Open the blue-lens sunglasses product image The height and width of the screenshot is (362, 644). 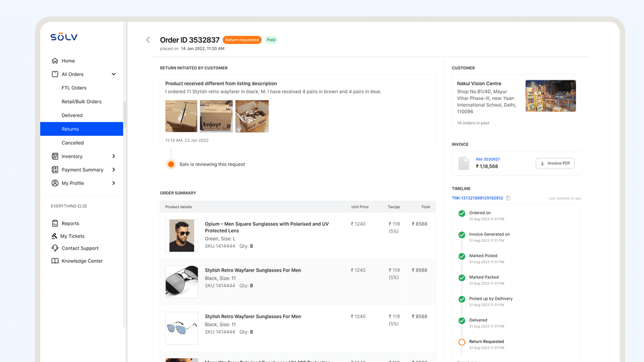coord(182,328)
